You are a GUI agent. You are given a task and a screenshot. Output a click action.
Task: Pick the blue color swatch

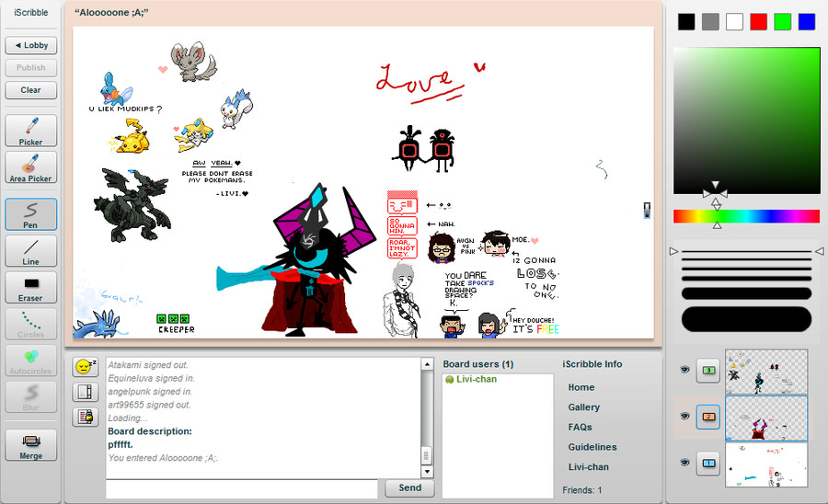[x=806, y=22]
